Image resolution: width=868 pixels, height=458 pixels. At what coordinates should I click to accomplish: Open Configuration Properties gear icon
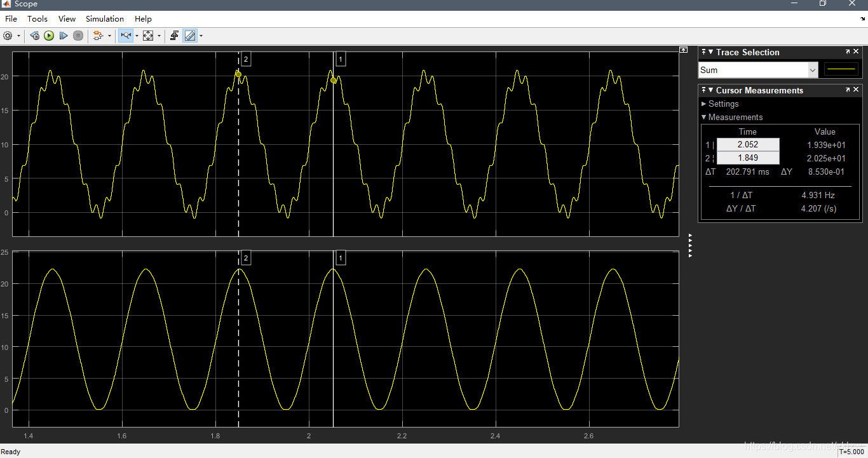[x=8, y=36]
